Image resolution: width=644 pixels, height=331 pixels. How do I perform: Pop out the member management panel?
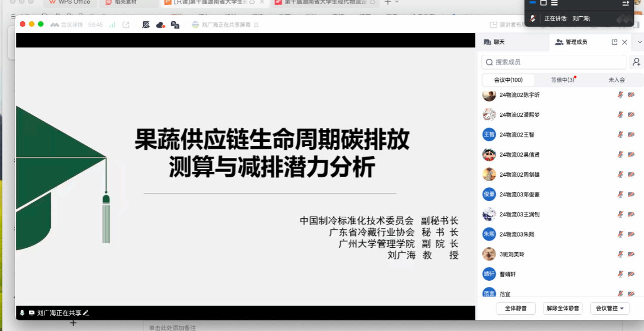click(x=615, y=42)
